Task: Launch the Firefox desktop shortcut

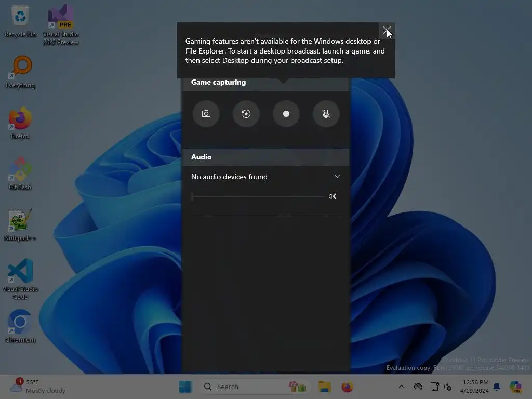Action: (x=20, y=123)
